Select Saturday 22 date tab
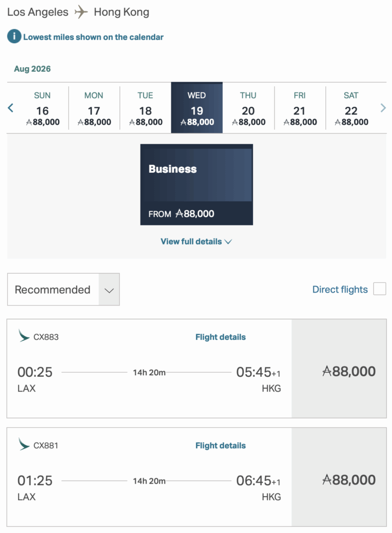This screenshot has height=533, width=392. click(x=351, y=108)
